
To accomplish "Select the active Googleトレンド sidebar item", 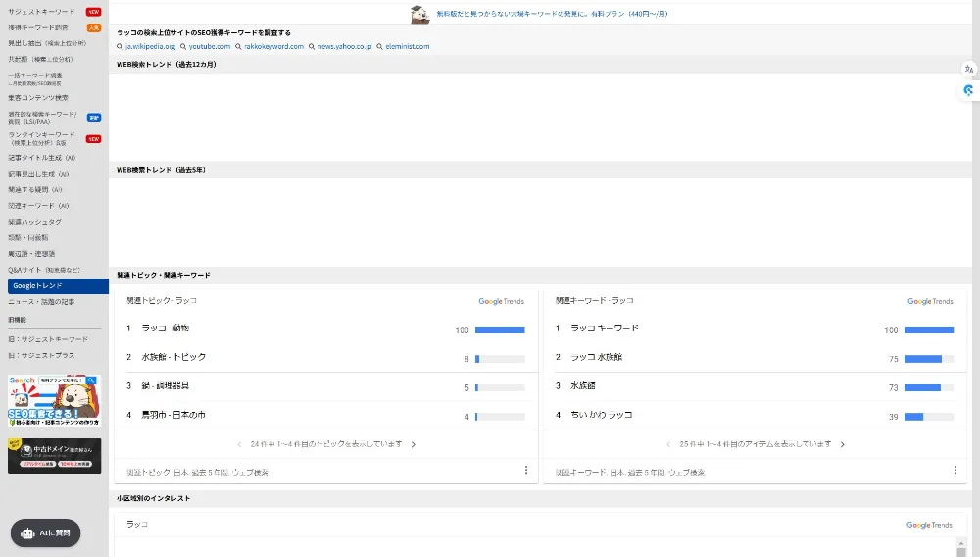I will pos(58,285).
